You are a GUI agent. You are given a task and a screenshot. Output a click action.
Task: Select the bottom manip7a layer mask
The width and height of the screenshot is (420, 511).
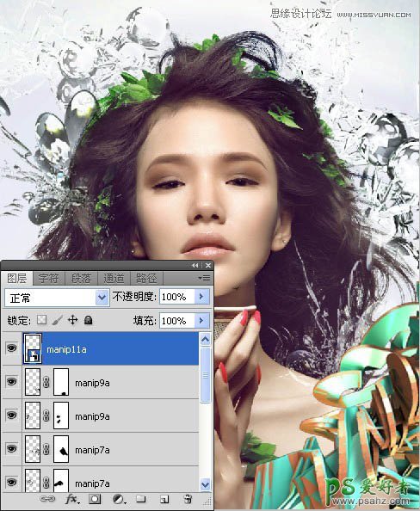click(61, 481)
